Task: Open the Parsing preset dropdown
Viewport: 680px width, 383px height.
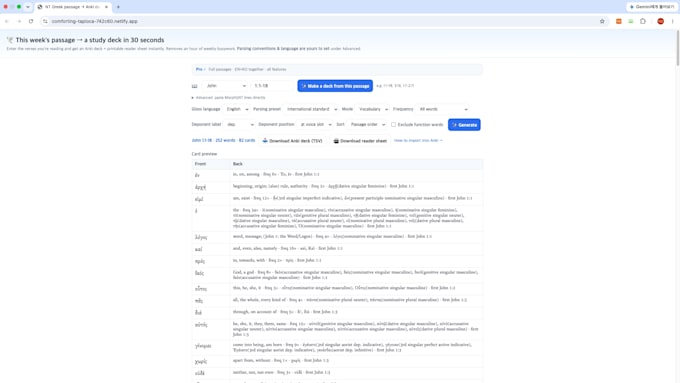Action: (311, 109)
